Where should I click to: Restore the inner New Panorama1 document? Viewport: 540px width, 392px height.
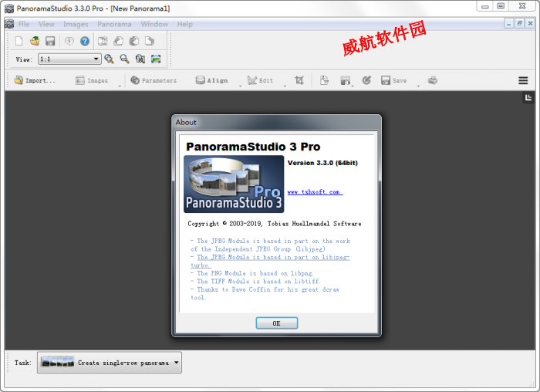[519, 23]
